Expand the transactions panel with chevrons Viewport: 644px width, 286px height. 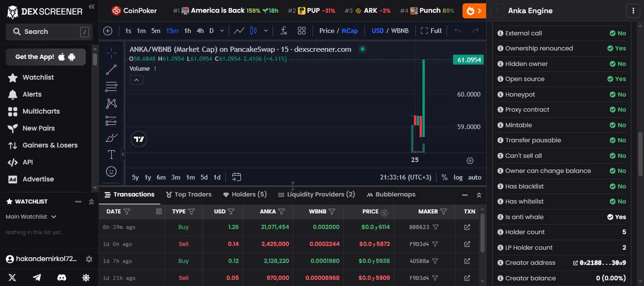point(479,195)
